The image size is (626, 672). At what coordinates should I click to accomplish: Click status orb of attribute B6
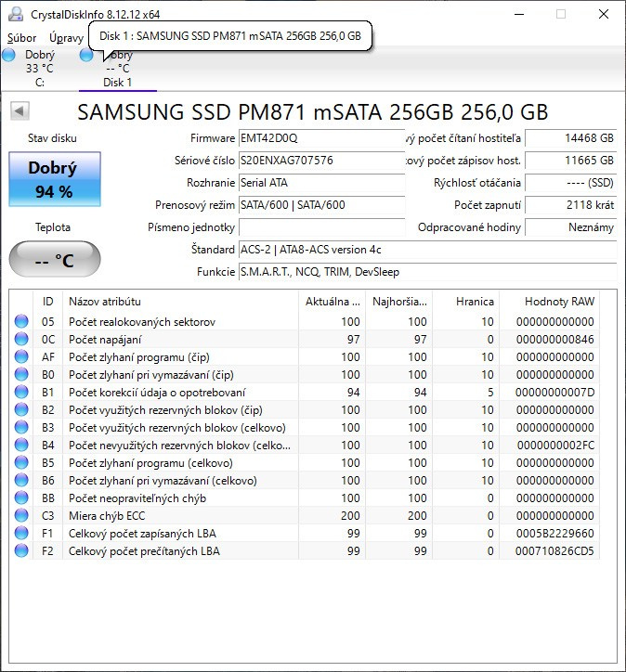pyautogui.click(x=21, y=480)
